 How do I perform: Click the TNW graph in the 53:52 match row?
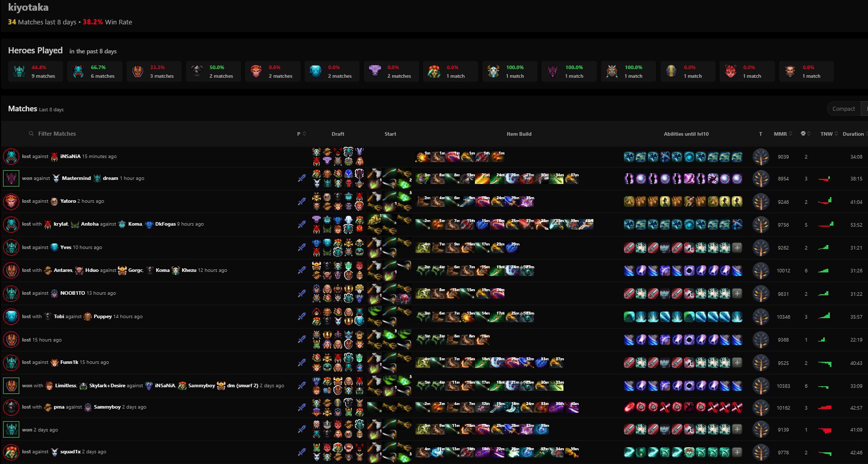[x=826, y=224]
